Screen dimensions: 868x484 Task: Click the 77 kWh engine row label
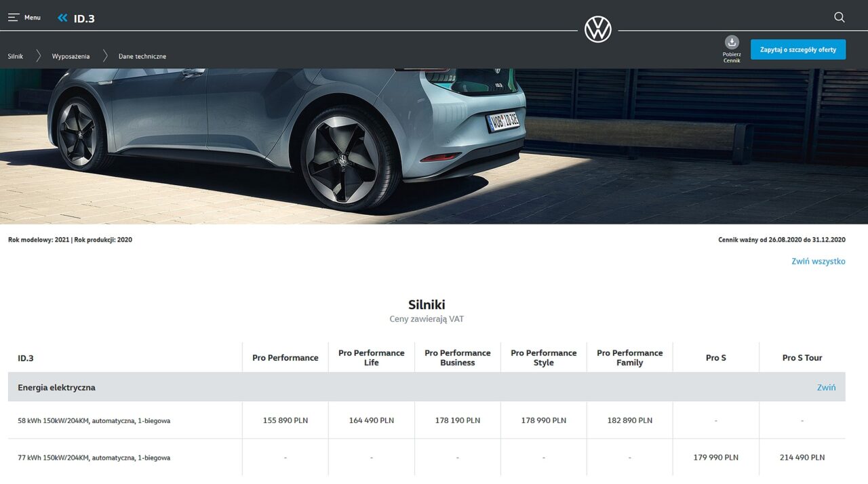94,458
